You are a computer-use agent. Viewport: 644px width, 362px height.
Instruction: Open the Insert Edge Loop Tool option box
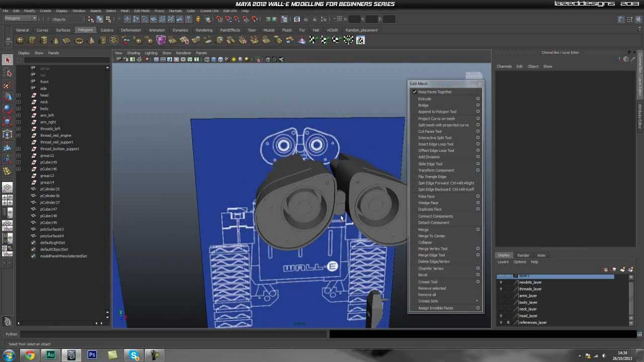(x=478, y=144)
